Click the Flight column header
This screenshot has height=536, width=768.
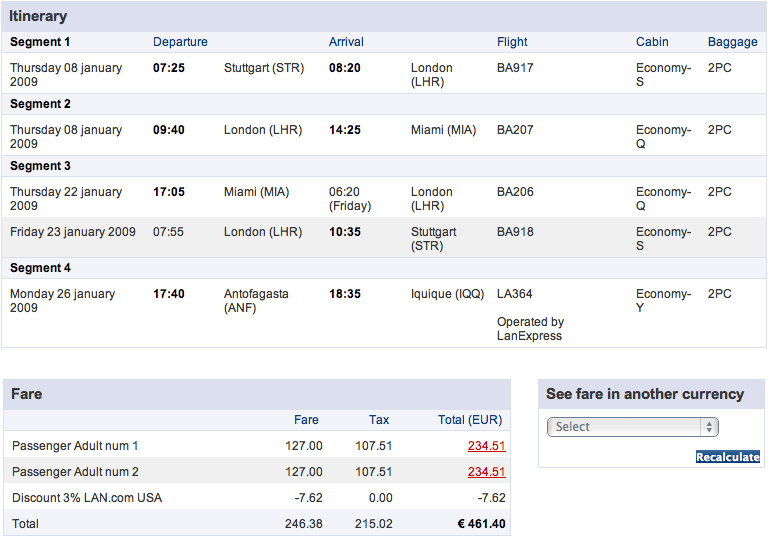point(512,42)
